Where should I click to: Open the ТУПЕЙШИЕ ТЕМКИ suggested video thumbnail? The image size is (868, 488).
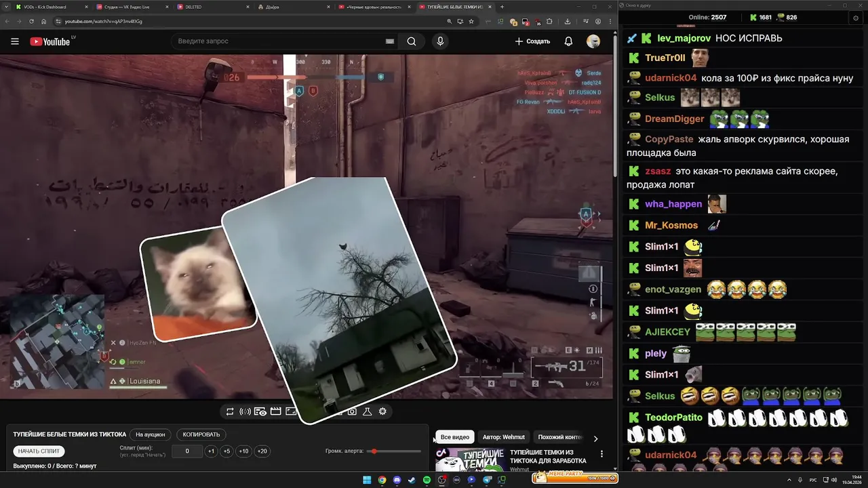(469, 460)
